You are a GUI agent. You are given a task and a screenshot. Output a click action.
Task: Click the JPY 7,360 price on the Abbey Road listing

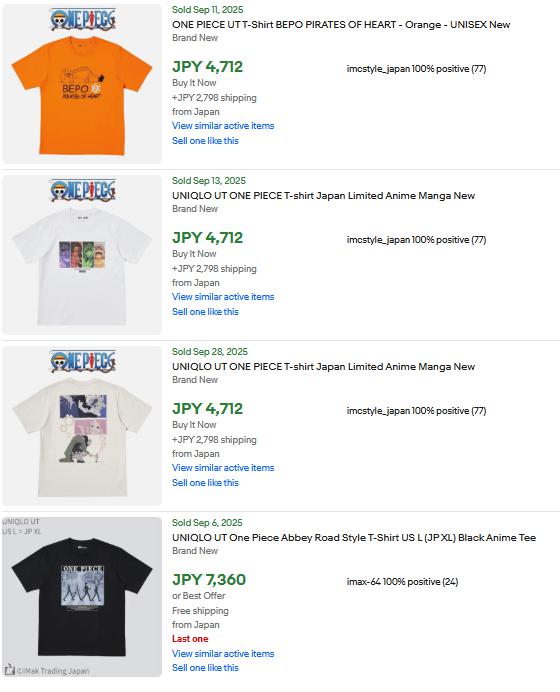pyautogui.click(x=209, y=579)
